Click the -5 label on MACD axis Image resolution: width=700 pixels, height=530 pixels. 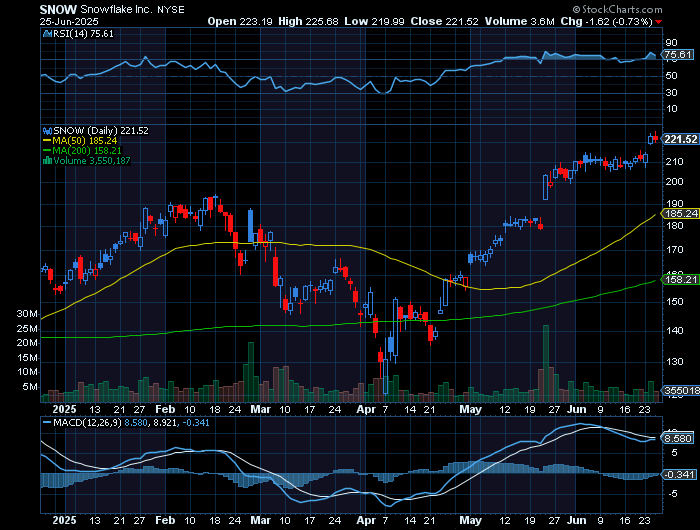click(673, 494)
